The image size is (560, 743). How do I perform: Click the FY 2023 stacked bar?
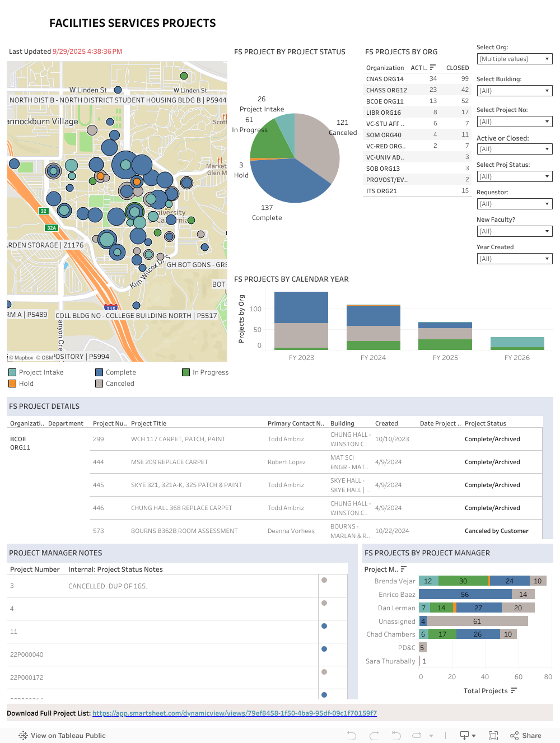tap(301, 321)
